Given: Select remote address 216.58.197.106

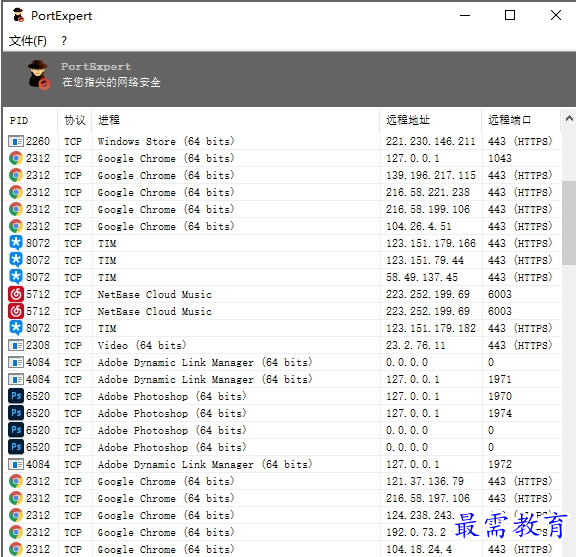Looking at the screenshot, I should pos(428,498).
